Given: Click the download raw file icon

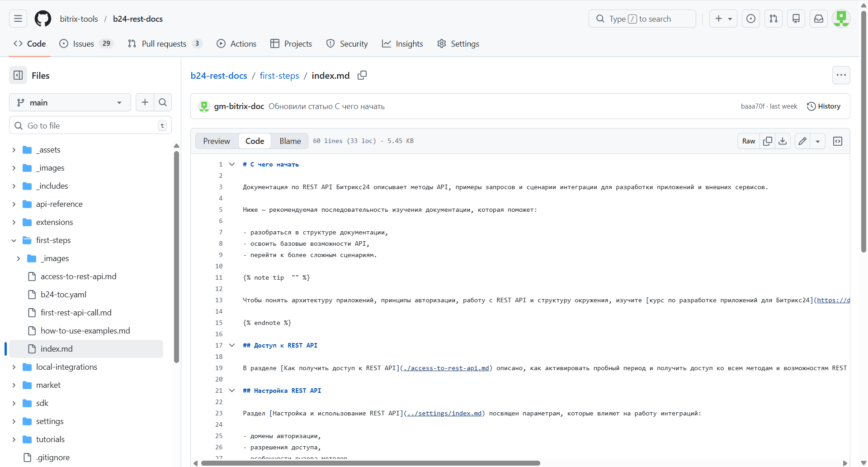Looking at the screenshot, I should 783,141.
